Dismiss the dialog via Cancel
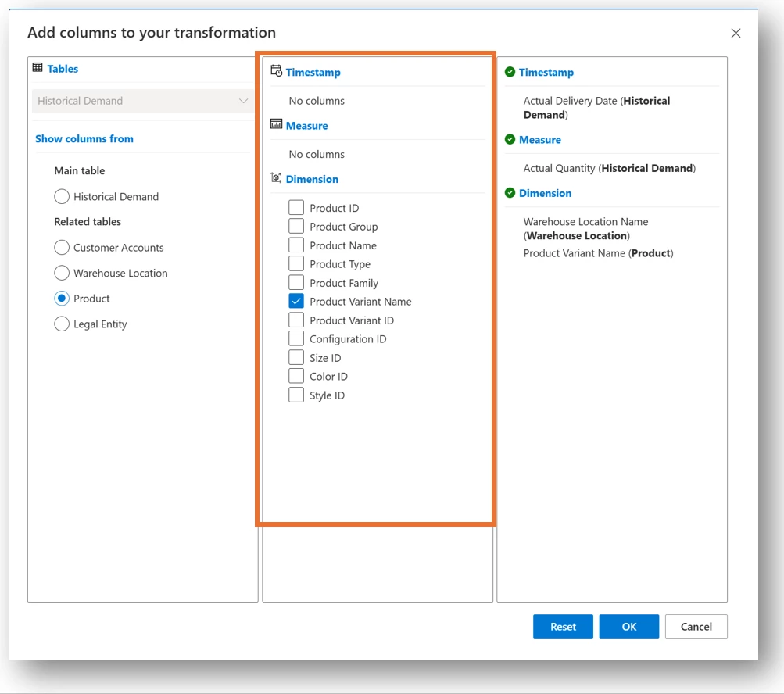This screenshot has height=694, width=784. coord(695,626)
